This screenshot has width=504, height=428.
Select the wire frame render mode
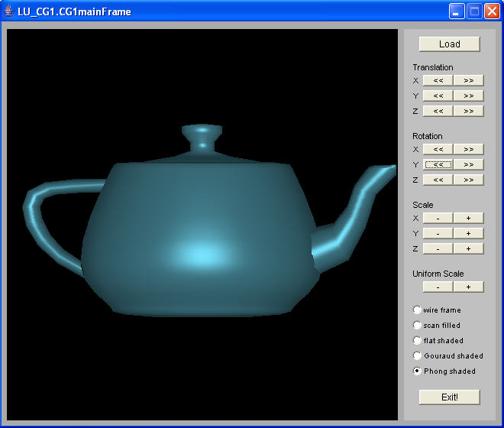417,310
